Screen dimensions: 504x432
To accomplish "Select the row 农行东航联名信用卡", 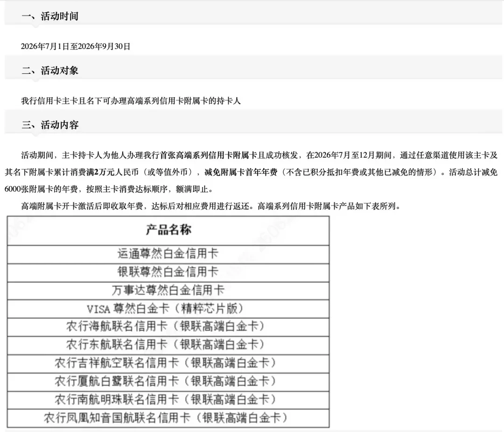I will (168, 345).
